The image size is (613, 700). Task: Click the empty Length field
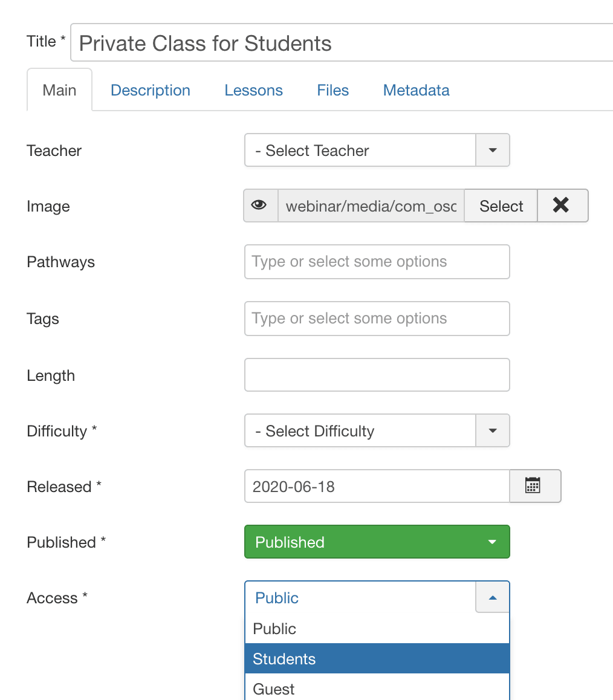[377, 375]
